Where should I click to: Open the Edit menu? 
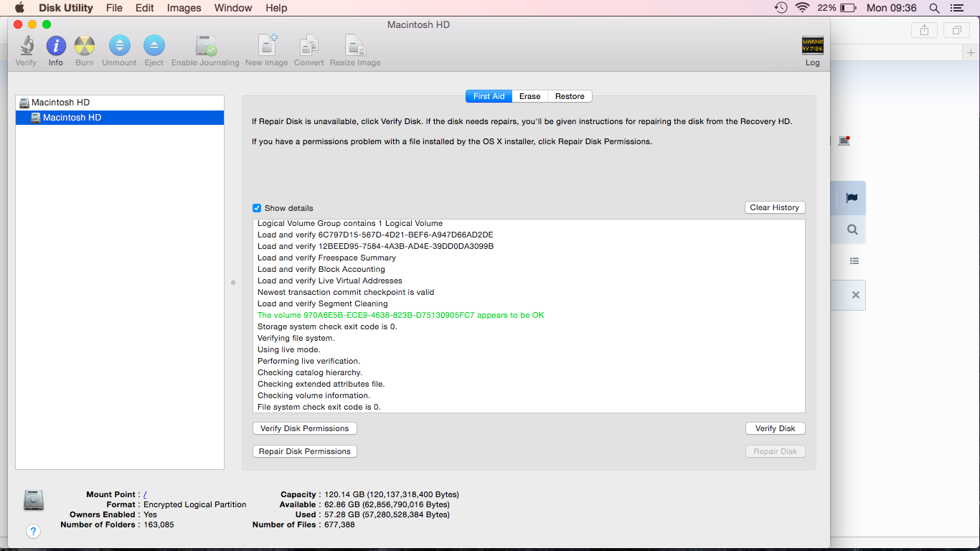point(145,8)
